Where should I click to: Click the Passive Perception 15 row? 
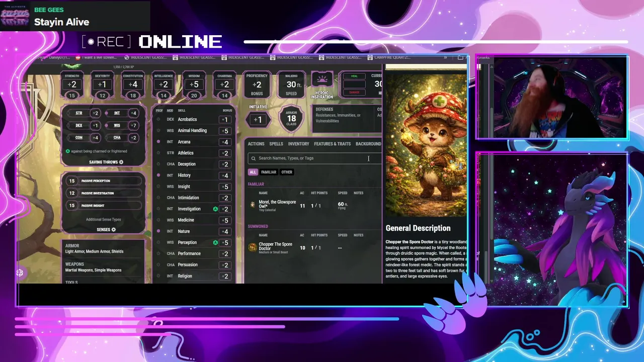[103, 181]
